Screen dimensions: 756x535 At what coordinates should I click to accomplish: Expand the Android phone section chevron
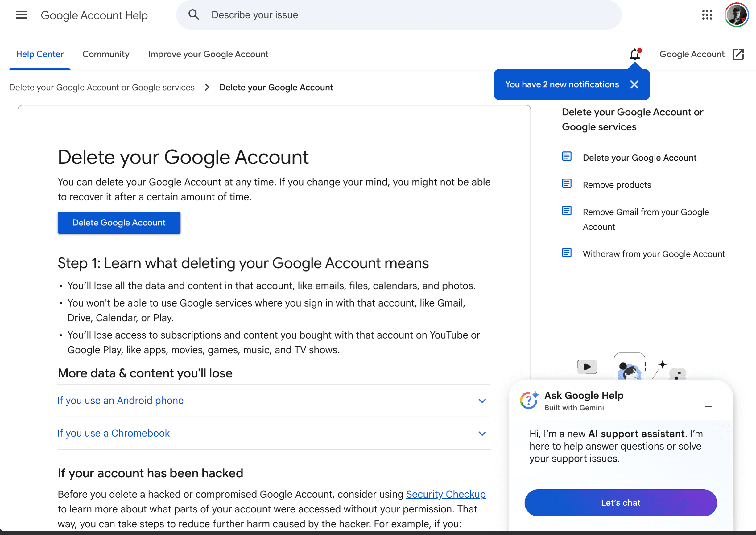point(482,401)
